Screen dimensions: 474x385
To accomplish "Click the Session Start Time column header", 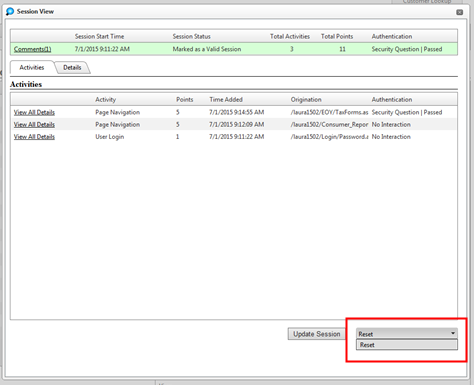I will 99,36.
